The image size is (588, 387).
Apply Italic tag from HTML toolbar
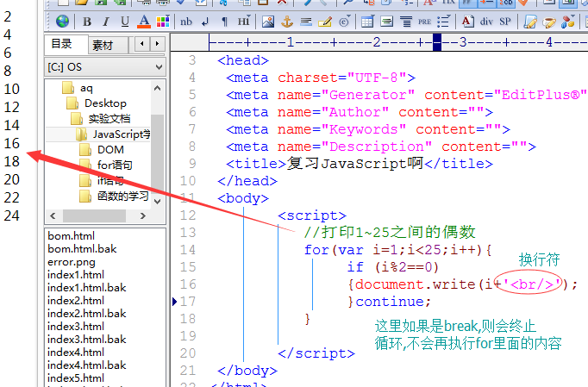pyautogui.click(x=106, y=22)
